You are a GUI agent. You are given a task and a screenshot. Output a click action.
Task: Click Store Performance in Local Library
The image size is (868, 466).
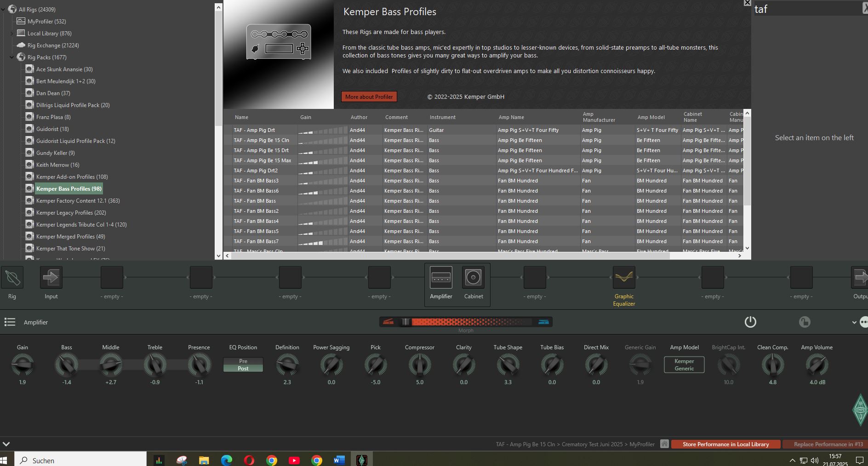(x=725, y=444)
